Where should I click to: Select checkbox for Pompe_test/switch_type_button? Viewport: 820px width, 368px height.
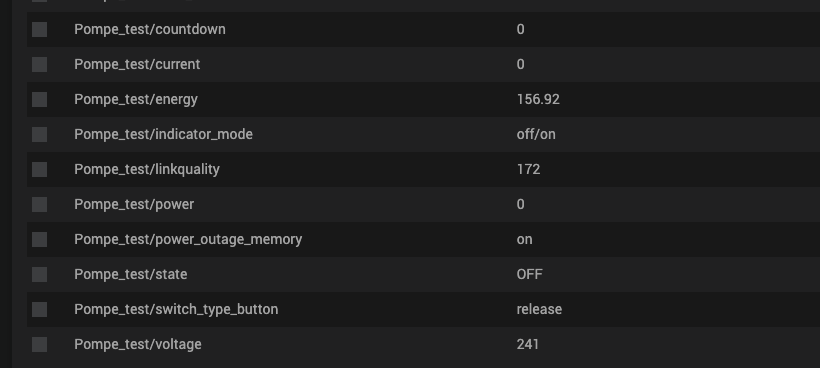point(39,309)
